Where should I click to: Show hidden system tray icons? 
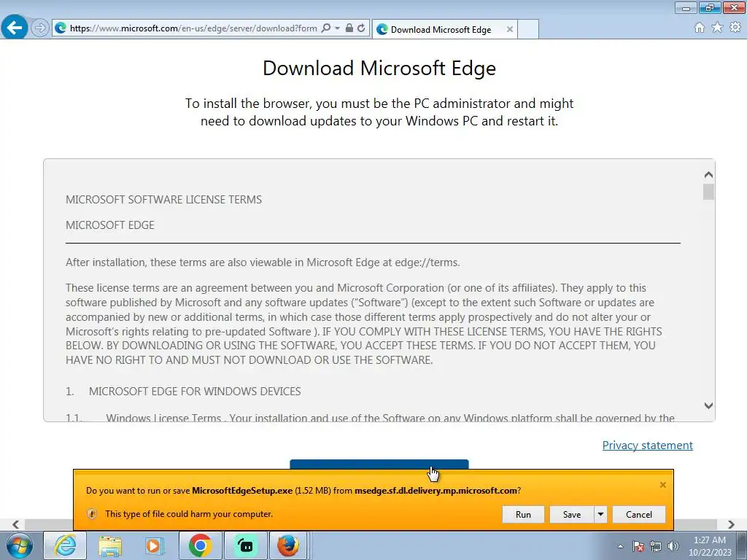coord(620,546)
